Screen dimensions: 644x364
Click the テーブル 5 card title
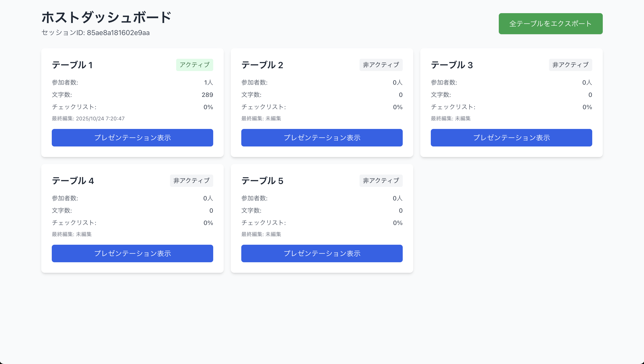(x=262, y=181)
